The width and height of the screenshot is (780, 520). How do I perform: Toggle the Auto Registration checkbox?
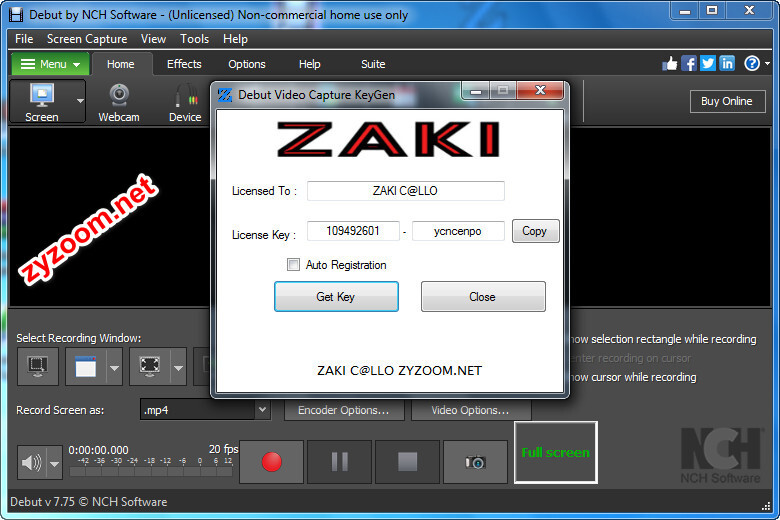pos(293,265)
